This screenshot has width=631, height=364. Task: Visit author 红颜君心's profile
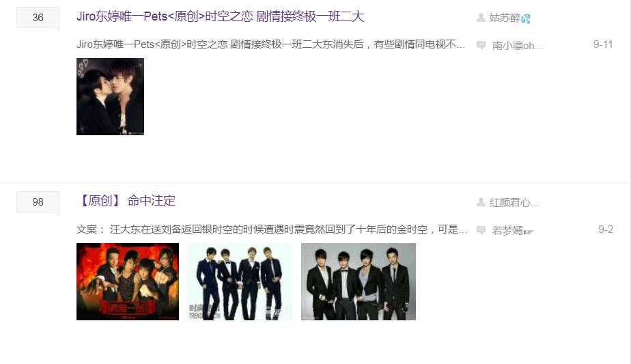click(514, 202)
